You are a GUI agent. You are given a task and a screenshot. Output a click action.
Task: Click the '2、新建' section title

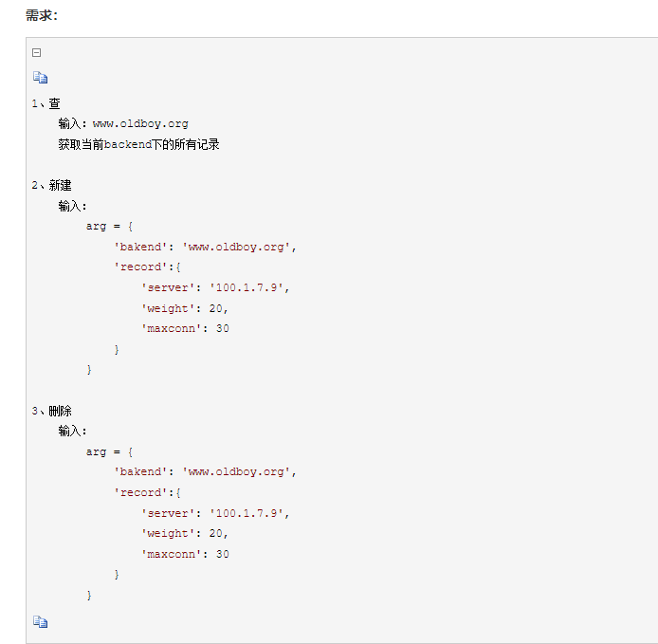51,185
